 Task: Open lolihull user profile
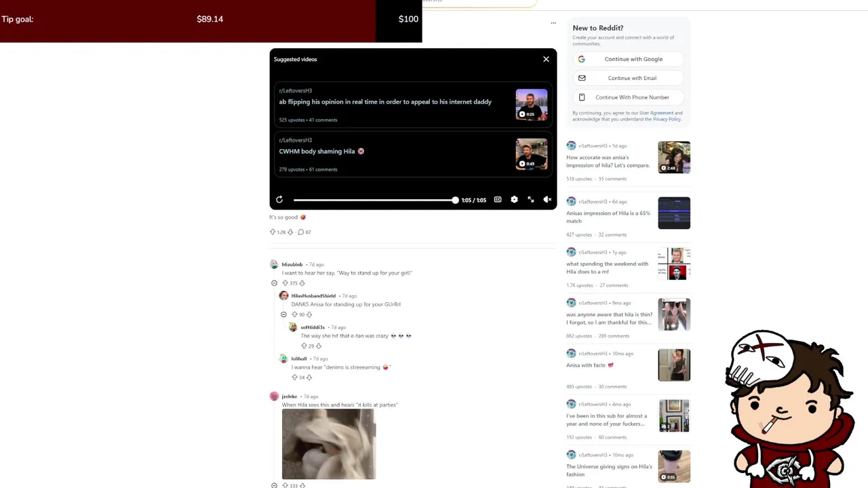click(x=299, y=359)
